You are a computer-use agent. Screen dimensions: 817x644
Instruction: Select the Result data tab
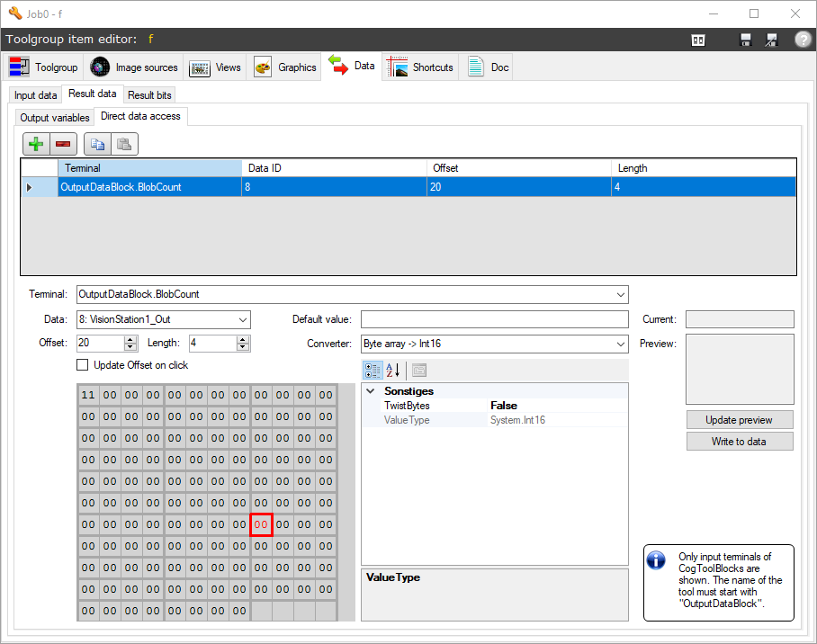(92, 94)
